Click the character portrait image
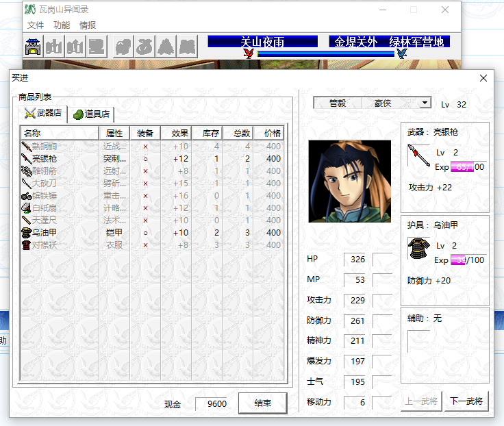 pyautogui.click(x=350, y=181)
